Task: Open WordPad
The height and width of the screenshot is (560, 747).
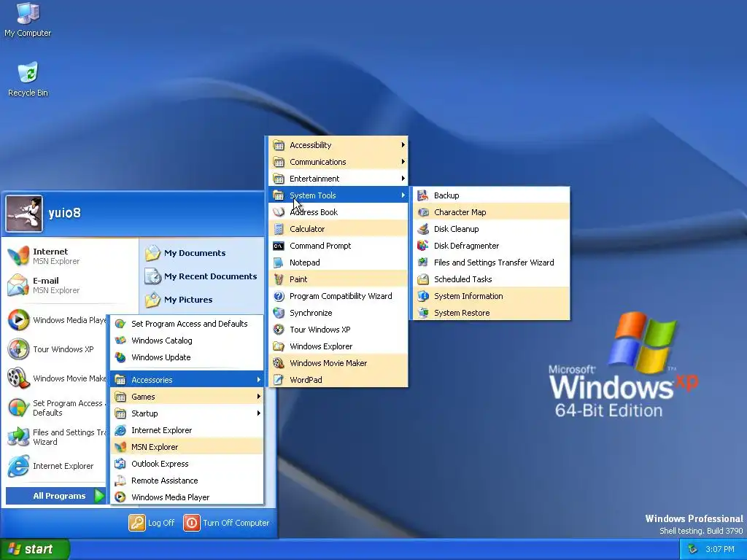Action: [338, 379]
